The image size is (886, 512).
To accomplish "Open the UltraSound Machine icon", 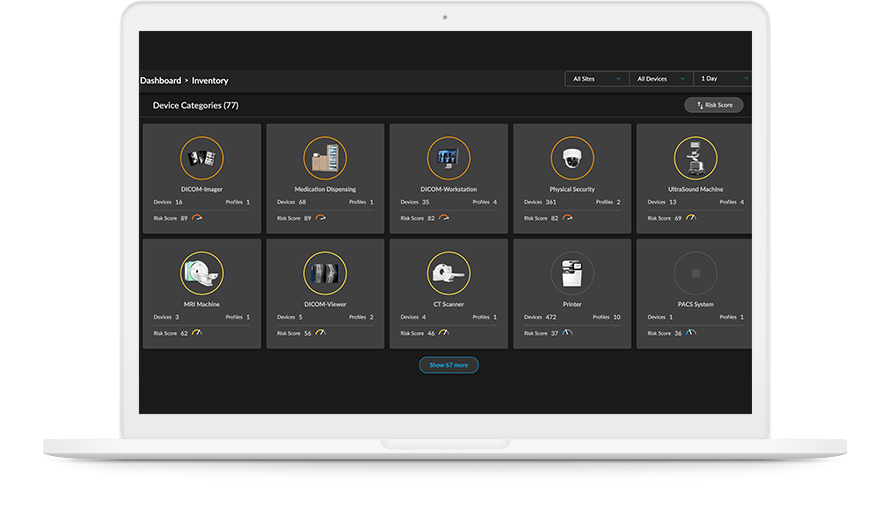I will [695, 158].
